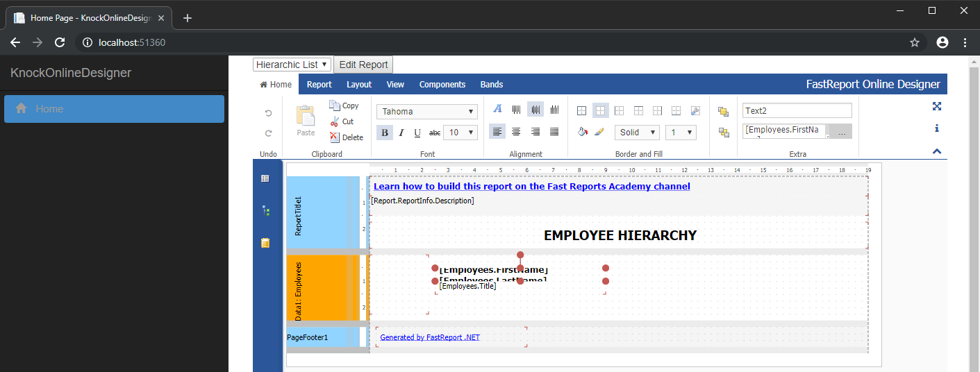This screenshot has width=980, height=372.
Task: Toggle italic formatting
Action: 401,133
